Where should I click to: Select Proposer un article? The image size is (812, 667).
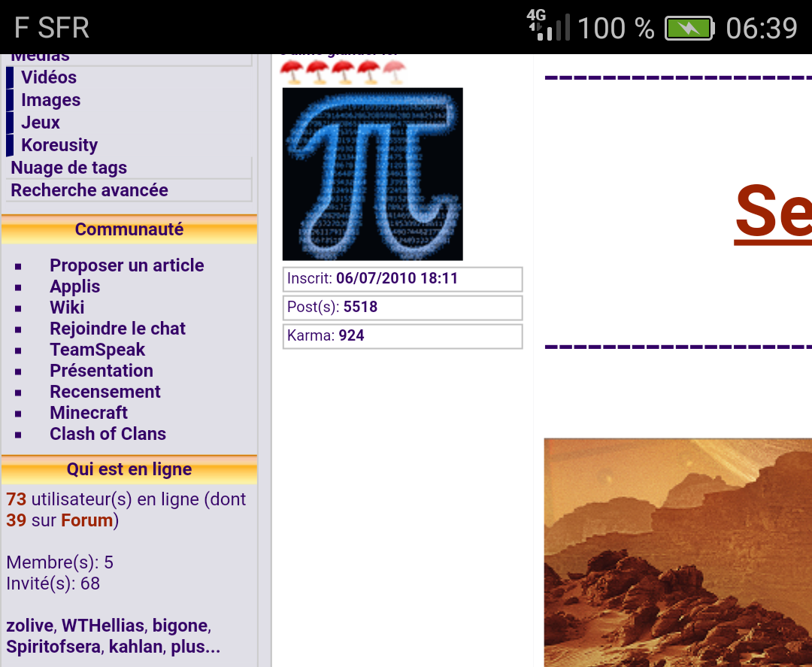coord(126,265)
